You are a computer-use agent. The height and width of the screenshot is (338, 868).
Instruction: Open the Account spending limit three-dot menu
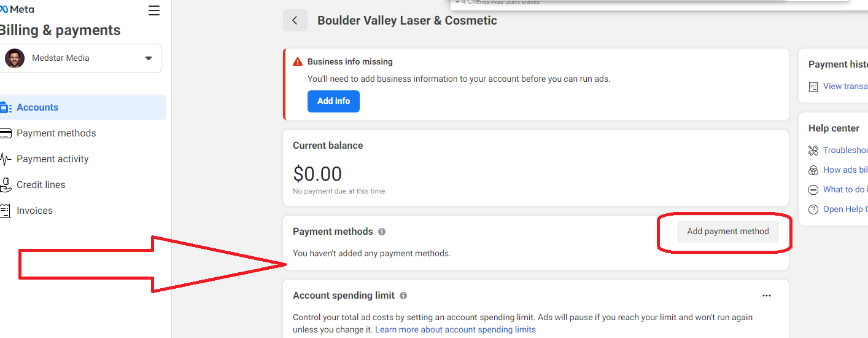(x=767, y=296)
